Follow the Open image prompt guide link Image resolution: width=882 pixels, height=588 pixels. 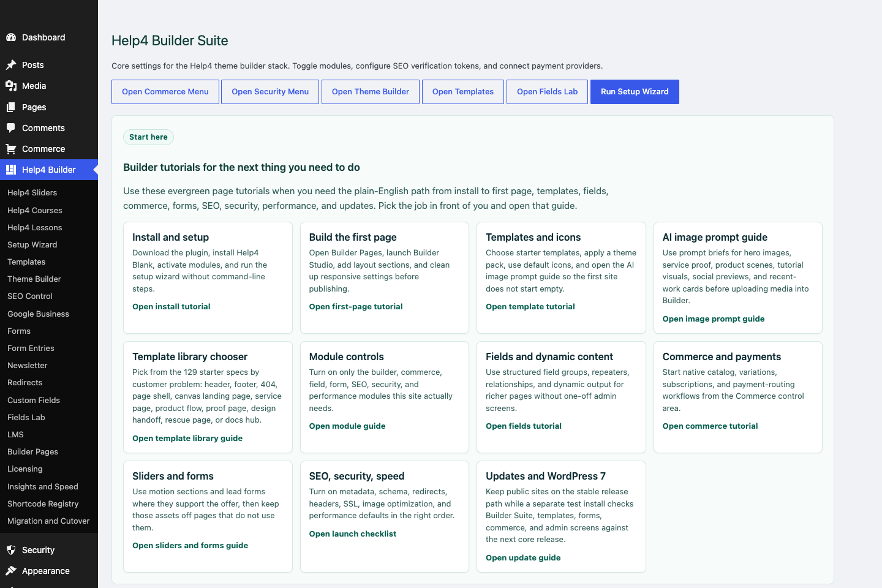714,319
